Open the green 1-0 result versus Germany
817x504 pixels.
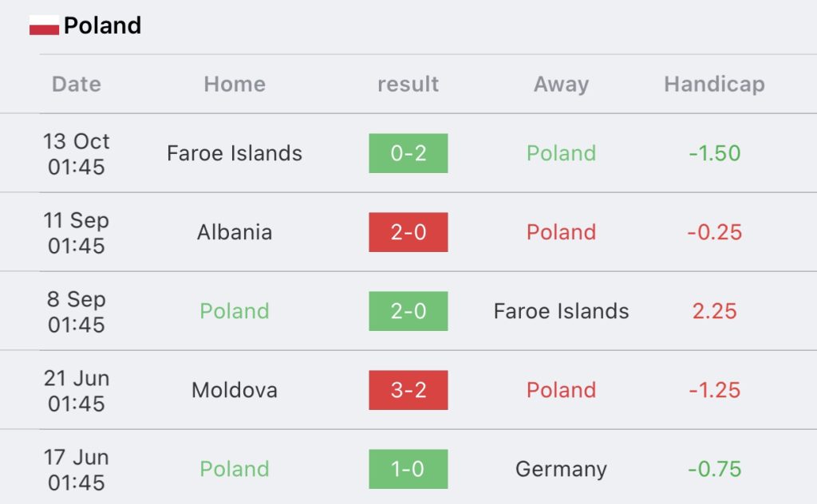(408, 469)
